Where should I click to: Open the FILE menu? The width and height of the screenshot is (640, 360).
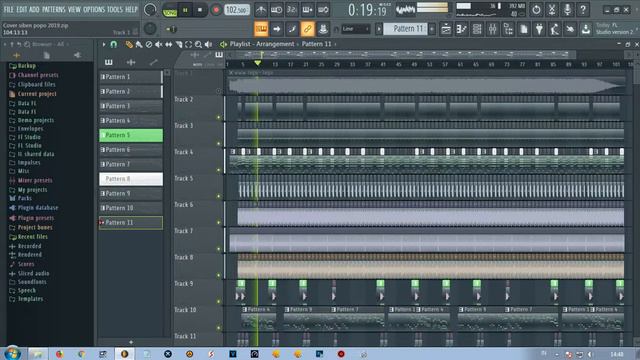click(8, 9)
